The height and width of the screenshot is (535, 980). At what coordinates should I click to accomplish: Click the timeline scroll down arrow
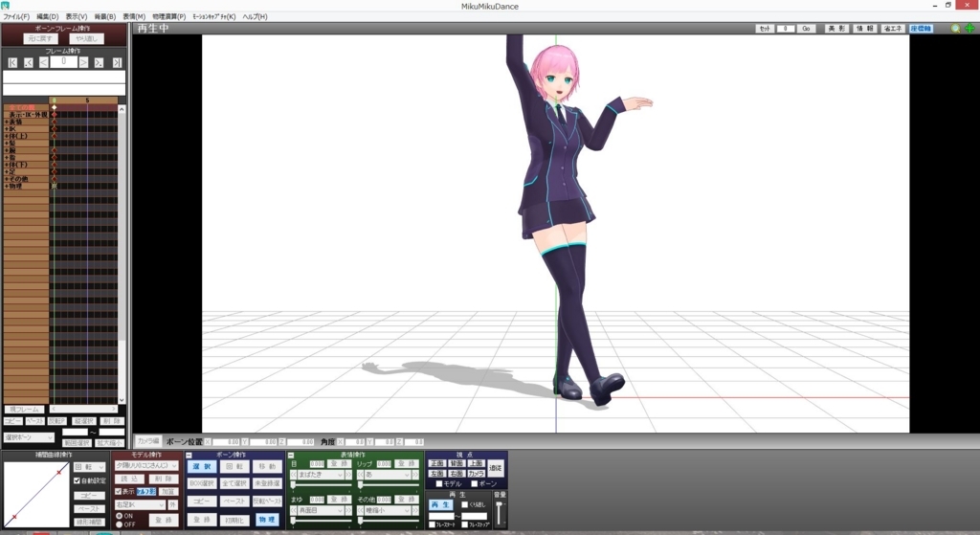(x=122, y=400)
